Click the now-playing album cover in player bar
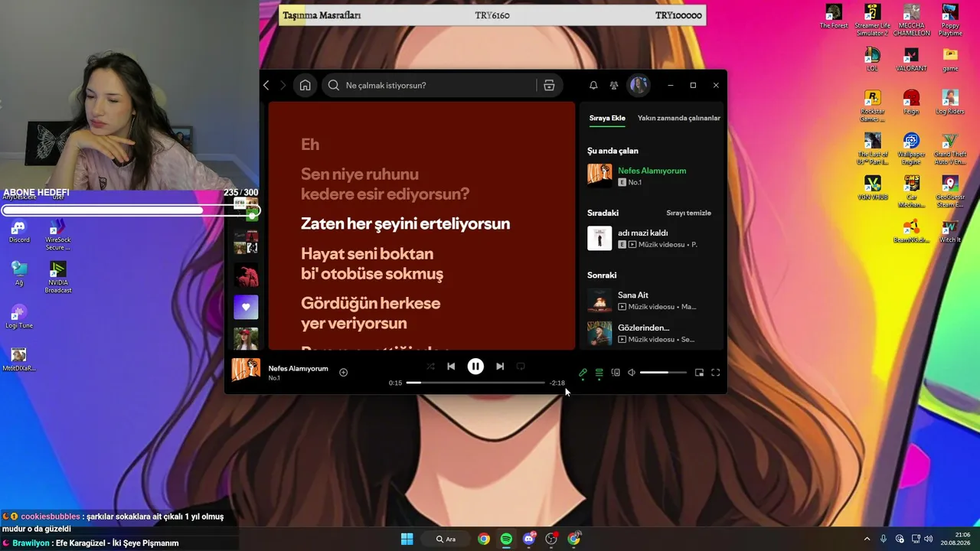Screen dimensions: 980x551 click(246, 370)
